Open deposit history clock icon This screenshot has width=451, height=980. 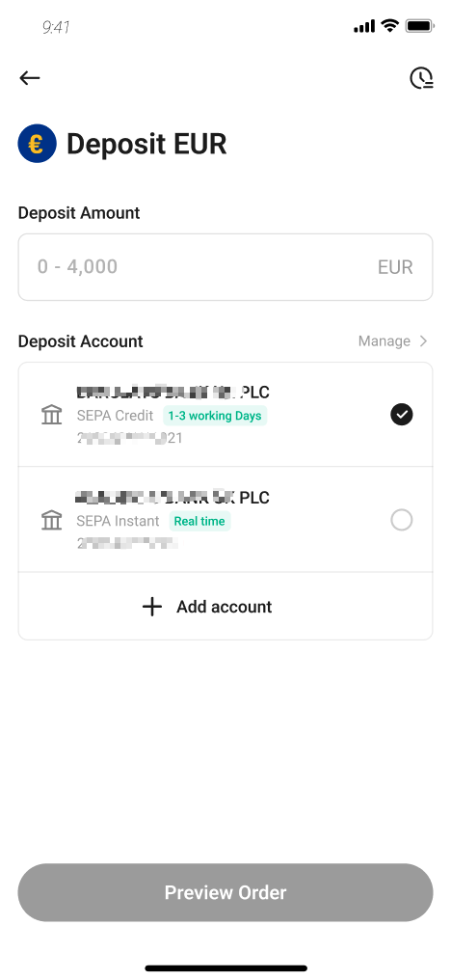421,78
